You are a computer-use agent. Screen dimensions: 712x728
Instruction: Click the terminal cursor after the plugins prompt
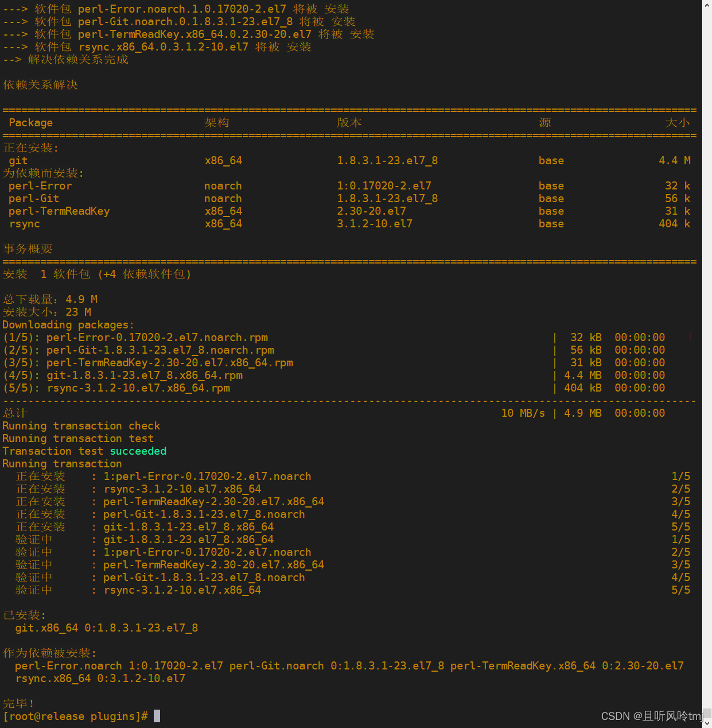157,716
